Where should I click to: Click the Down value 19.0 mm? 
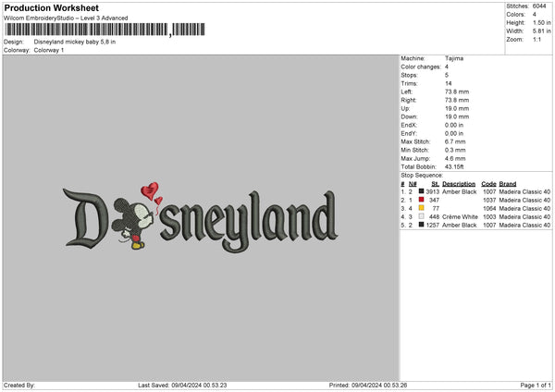pyautogui.click(x=457, y=116)
